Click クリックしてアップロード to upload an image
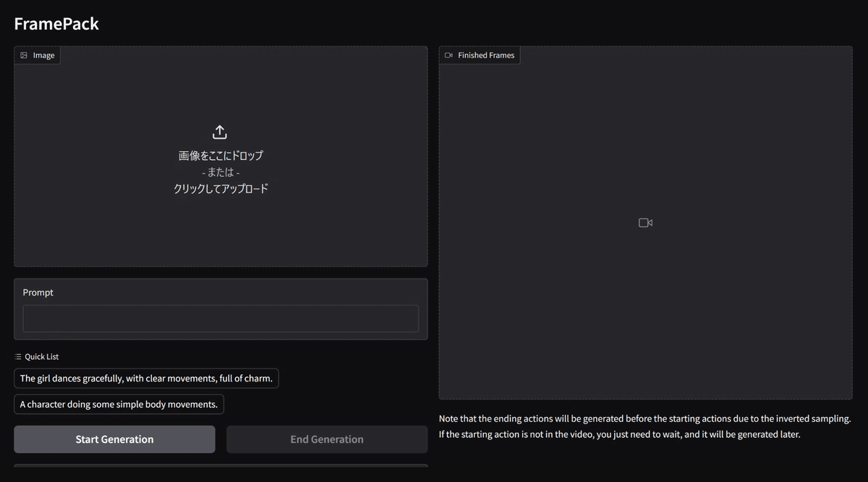 pos(221,187)
